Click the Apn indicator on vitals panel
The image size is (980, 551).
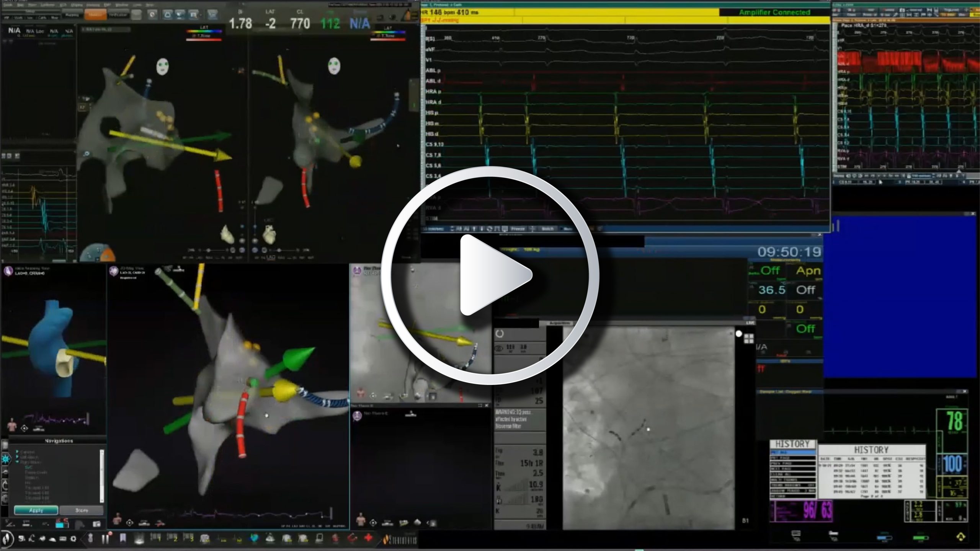[x=808, y=271]
